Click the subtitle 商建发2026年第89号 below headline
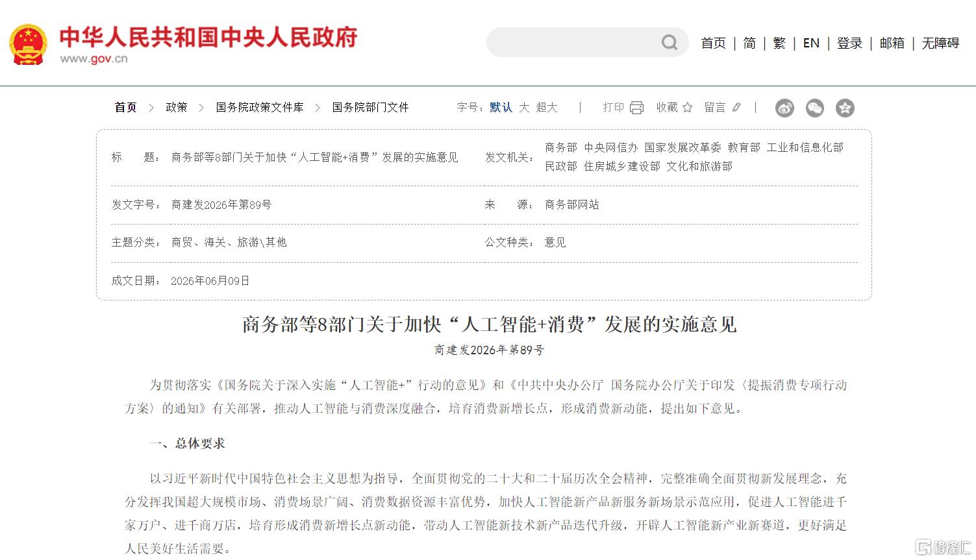This screenshot has height=560, width=976. click(489, 350)
